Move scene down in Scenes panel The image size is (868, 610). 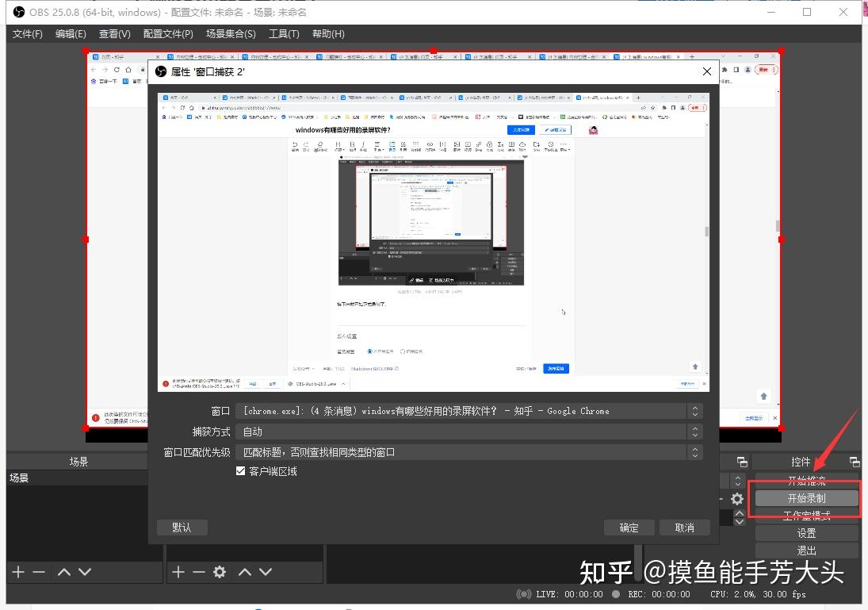point(85,572)
